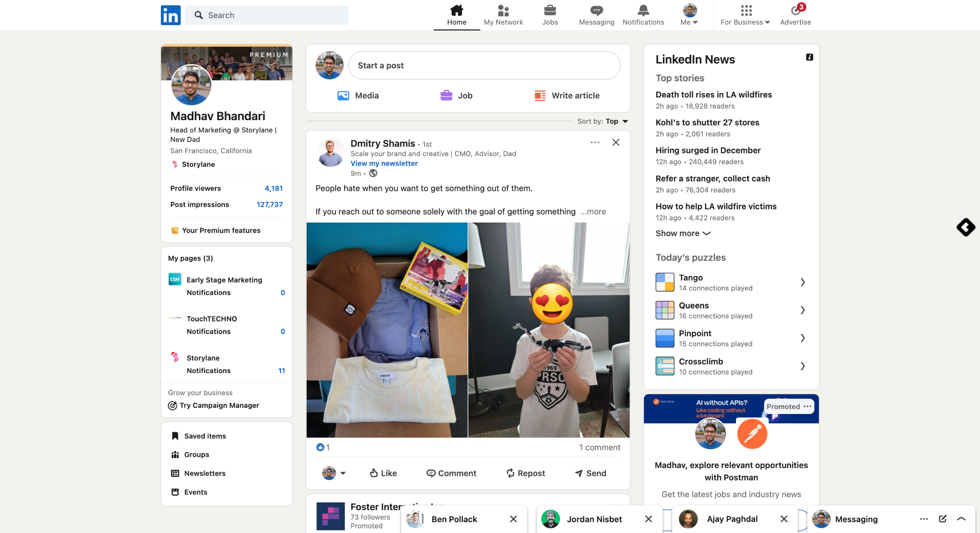
Task: Compose new message pencil icon
Action: tap(942, 519)
